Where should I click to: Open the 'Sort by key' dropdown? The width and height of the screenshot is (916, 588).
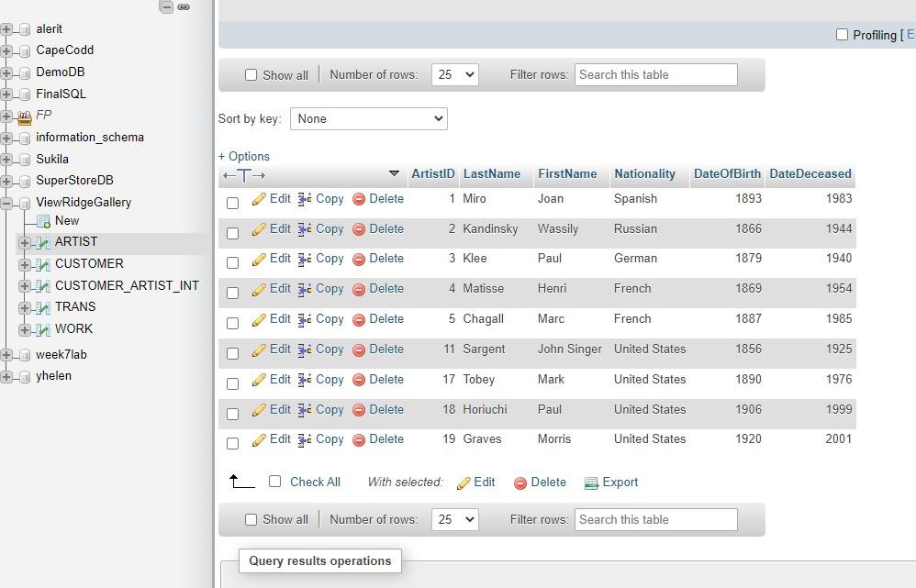tap(368, 118)
